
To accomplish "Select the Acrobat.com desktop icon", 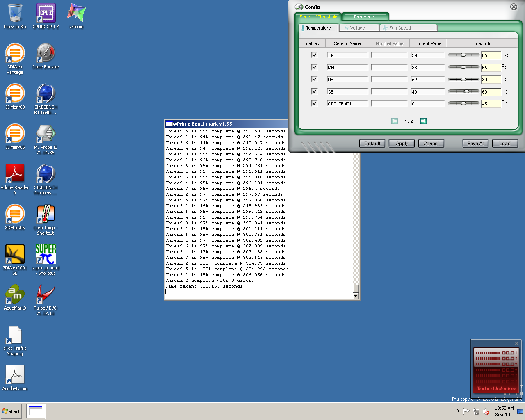I will pos(15,378).
